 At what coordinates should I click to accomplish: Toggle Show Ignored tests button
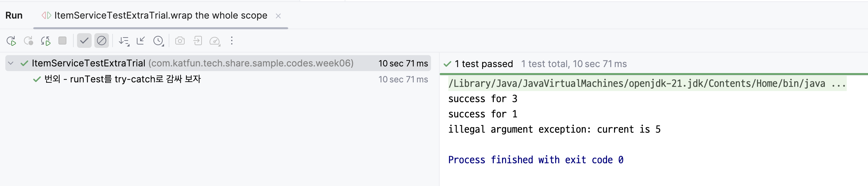click(101, 41)
